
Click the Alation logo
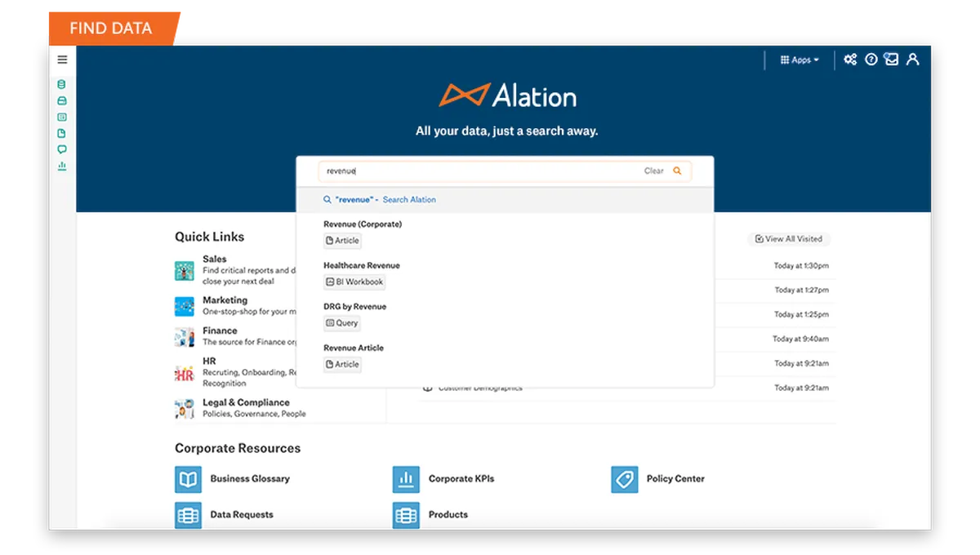507,95
